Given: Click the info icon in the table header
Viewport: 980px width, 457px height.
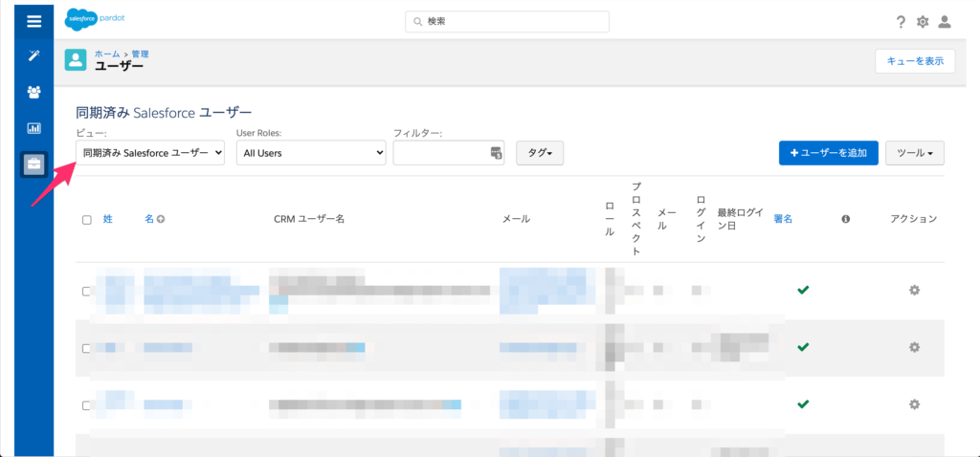Looking at the screenshot, I should tap(846, 219).
